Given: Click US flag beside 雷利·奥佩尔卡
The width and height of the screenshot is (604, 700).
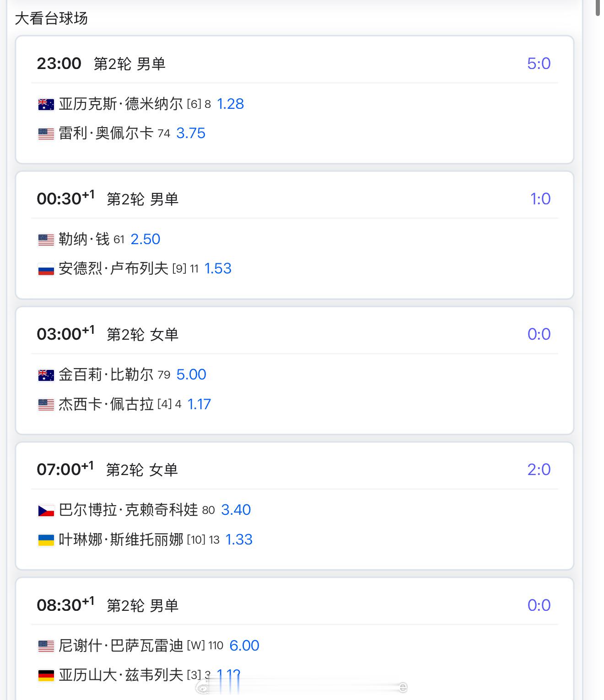Looking at the screenshot, I should (46, 134).
